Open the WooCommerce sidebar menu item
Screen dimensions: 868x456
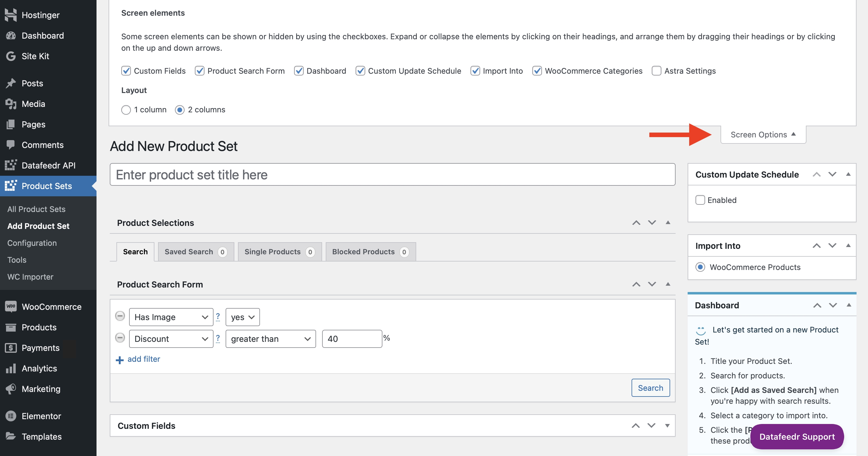pyautogui.click(x=51, y=307)
